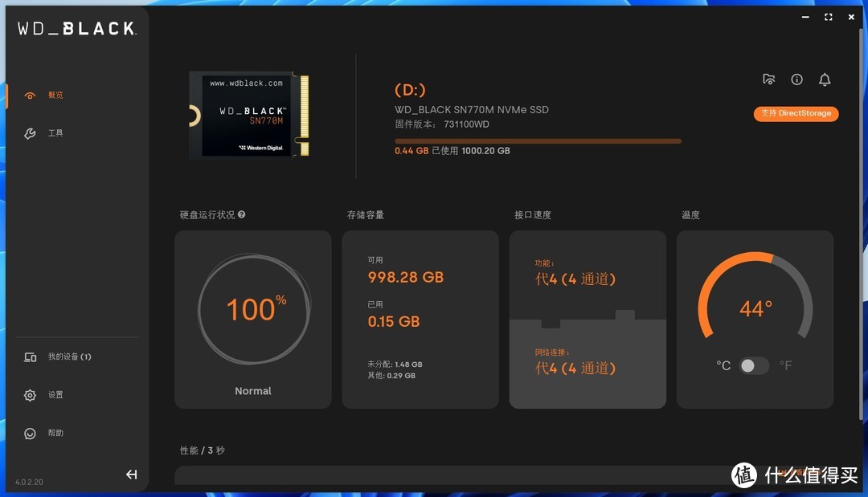Click the 100% health status ring
Image resolution: width=868 pixels, height=497 pixels.
click(253, 309)
